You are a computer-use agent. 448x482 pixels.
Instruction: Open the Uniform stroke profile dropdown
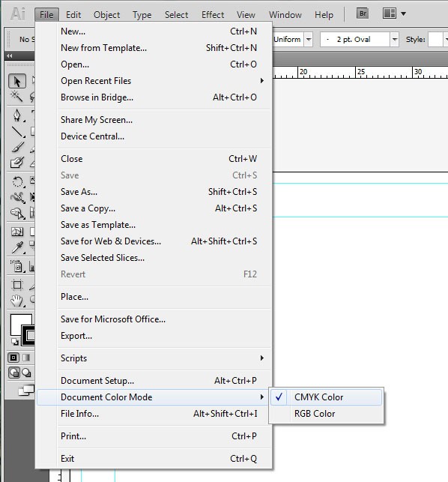coord(309,39)
